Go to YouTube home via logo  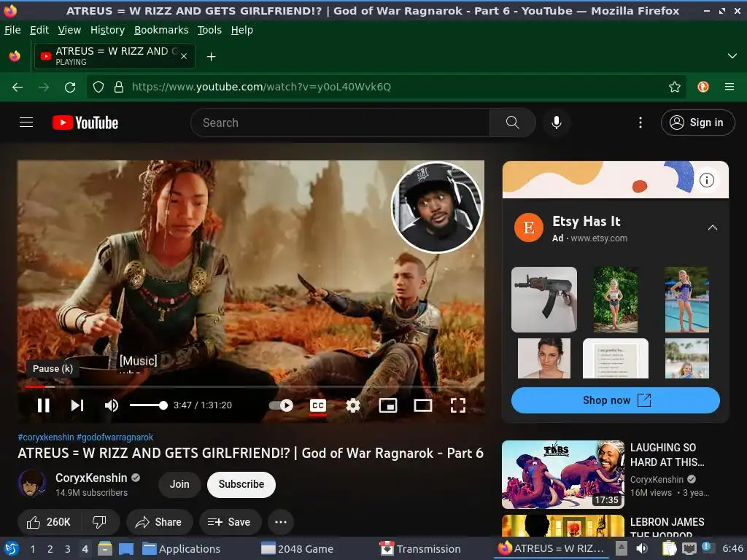pos(85,122)
